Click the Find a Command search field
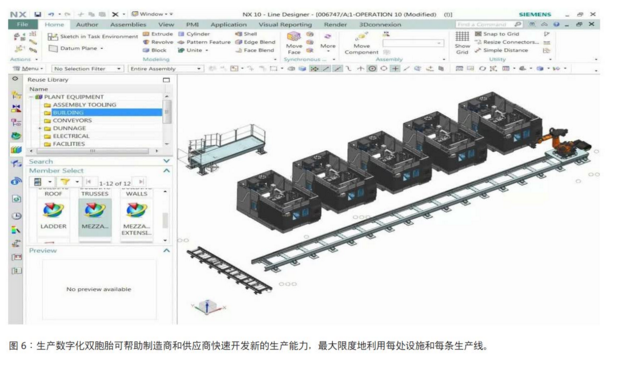Screen dimensions: 642x369 tap(489, 25)
